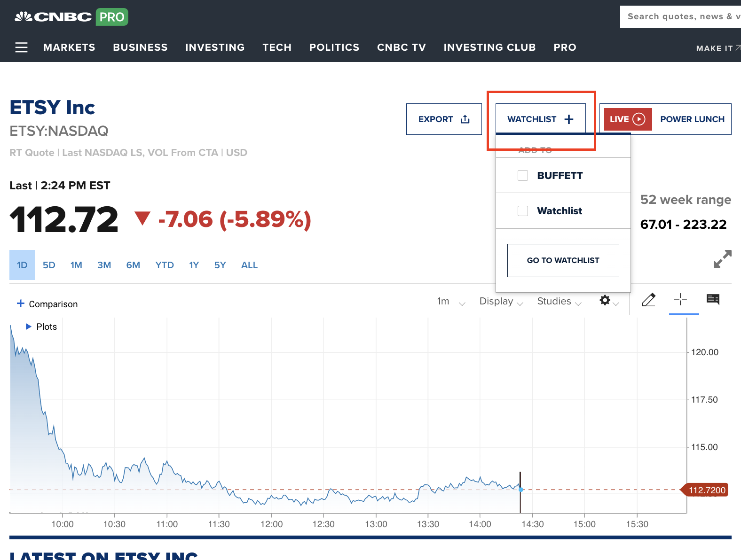Open the chart comments icon
Image resolution: width=741 pixels, height=560 pixels.
click(713, 299)
